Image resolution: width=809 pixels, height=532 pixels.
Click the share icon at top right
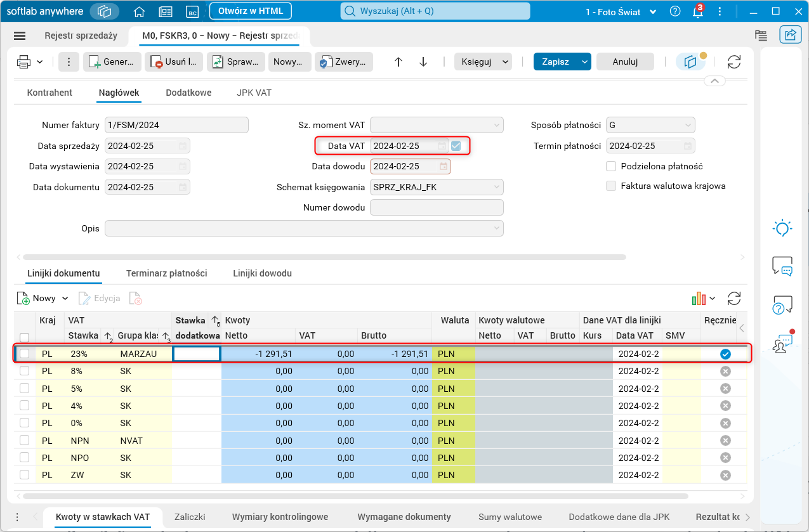[791, 36]
